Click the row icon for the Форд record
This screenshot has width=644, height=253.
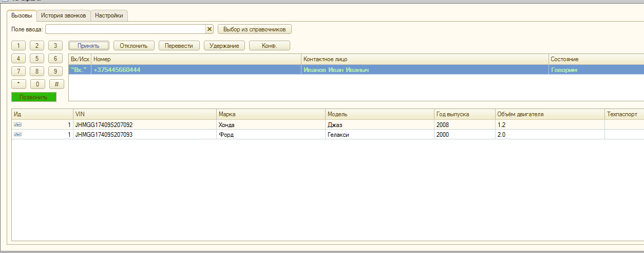tap(17, 134)
